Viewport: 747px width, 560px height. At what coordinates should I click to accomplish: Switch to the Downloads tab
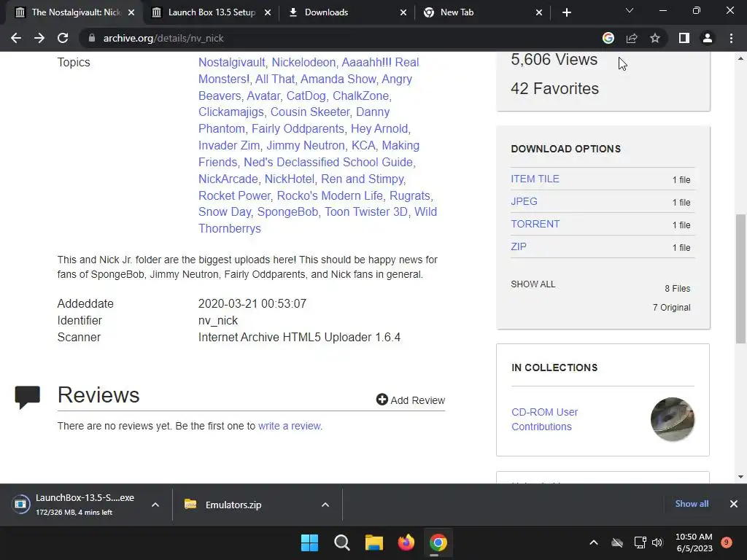pos(347,12)
